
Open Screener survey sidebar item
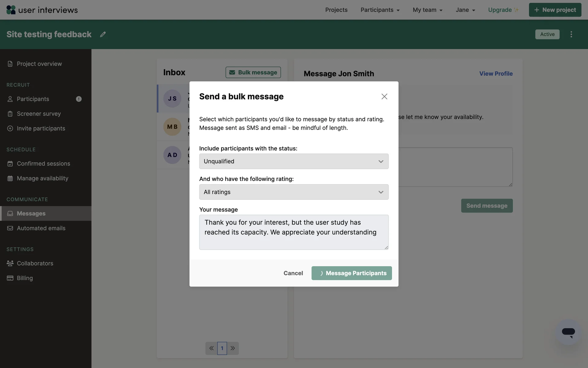coord(39,114)
